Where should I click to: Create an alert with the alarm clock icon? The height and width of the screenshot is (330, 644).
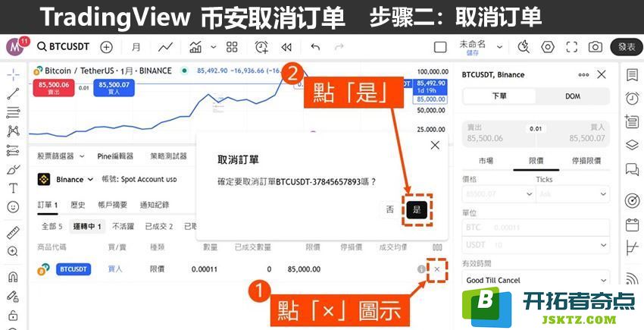pos(261,47)
